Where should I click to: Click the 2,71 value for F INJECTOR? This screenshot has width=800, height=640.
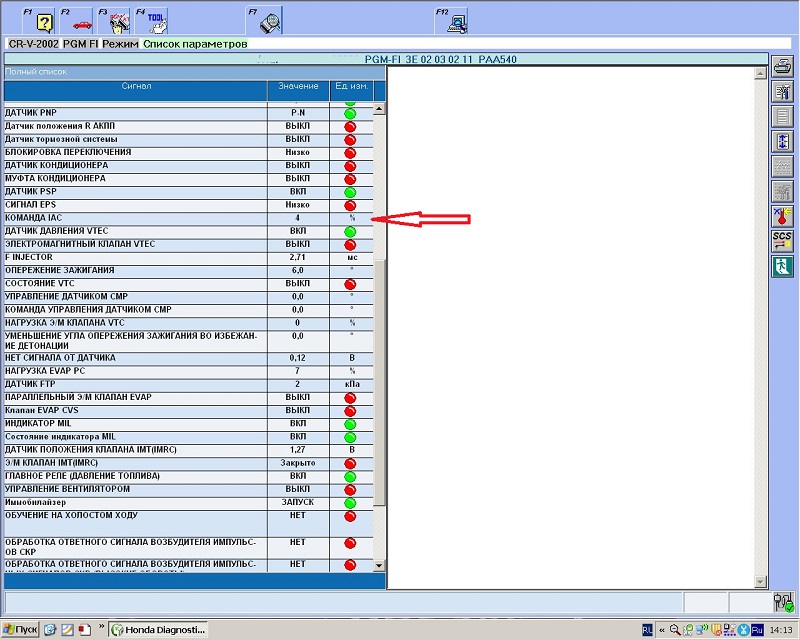tap(297, 258)
